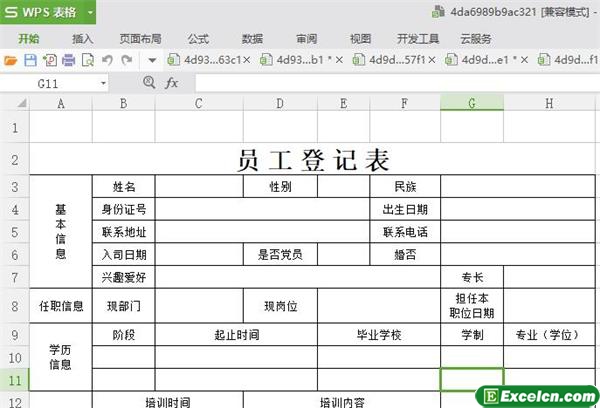The image size is (600, 408).
Task: Click the export to PDF icon
Action: 50,60
